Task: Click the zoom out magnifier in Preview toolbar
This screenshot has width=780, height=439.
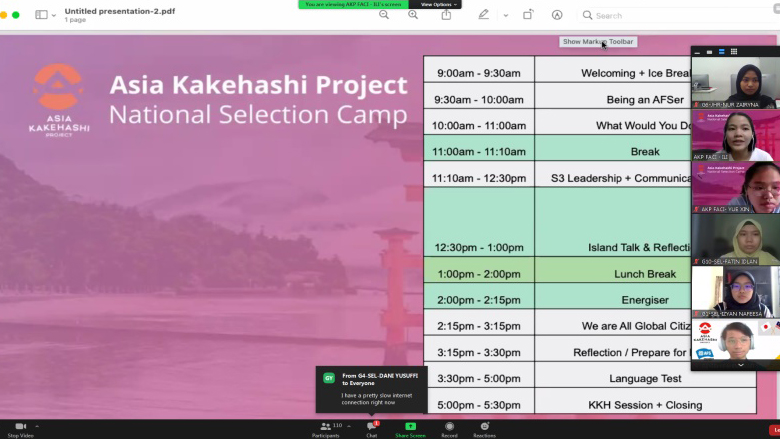Action: (384, 15)
